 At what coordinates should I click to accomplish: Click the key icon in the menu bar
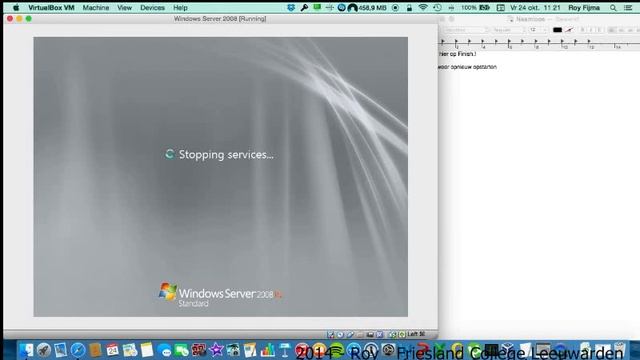[304, 8]
